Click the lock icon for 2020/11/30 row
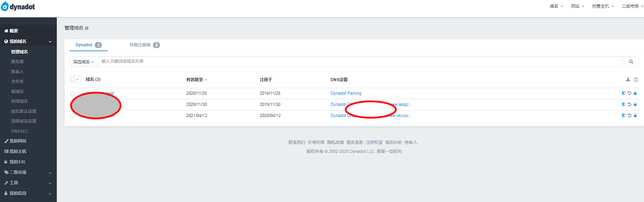The width and height of the screenshot is (644, 202). tap(635, 104)
